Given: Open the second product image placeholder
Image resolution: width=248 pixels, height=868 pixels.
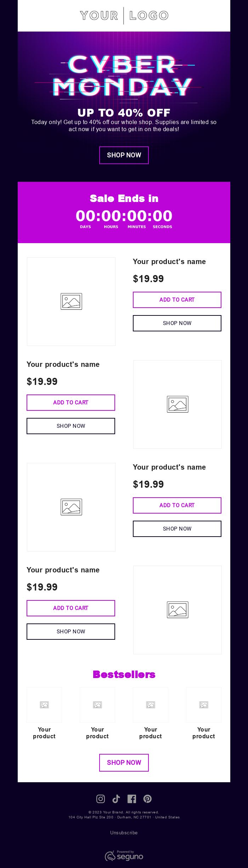Looking at the screenshot, I should click(x=177, y=404).
